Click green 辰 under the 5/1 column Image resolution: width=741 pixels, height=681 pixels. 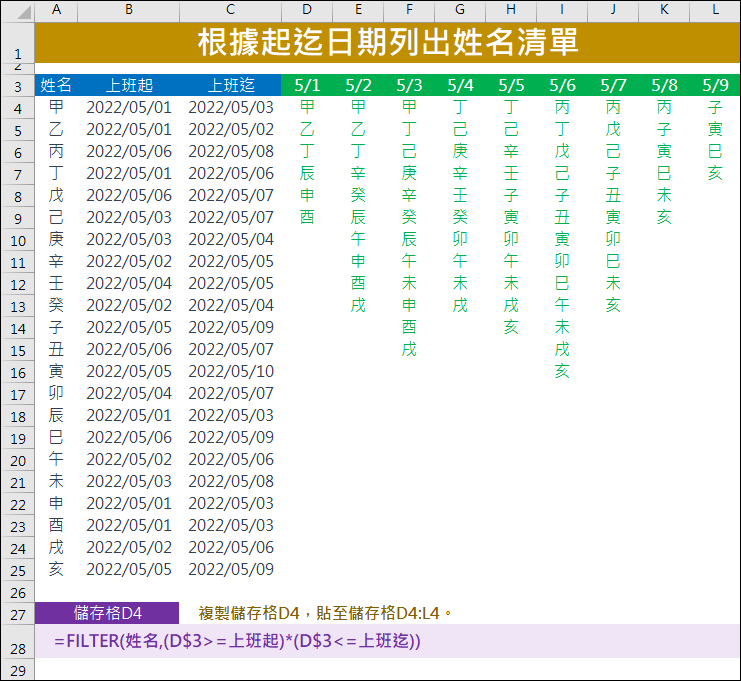point(307,173)
